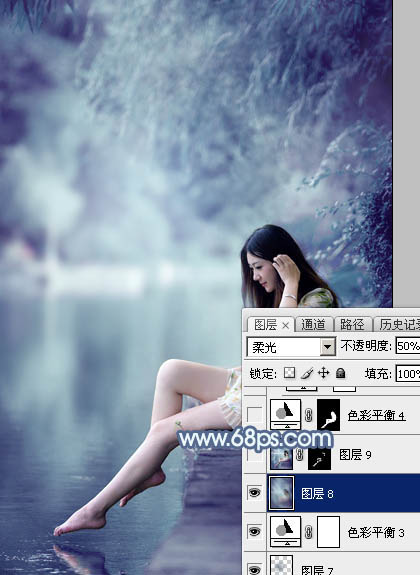Hide the 图层 8 layer eye
The height and width of the screenshot is (575, 420).
(255, 493)
